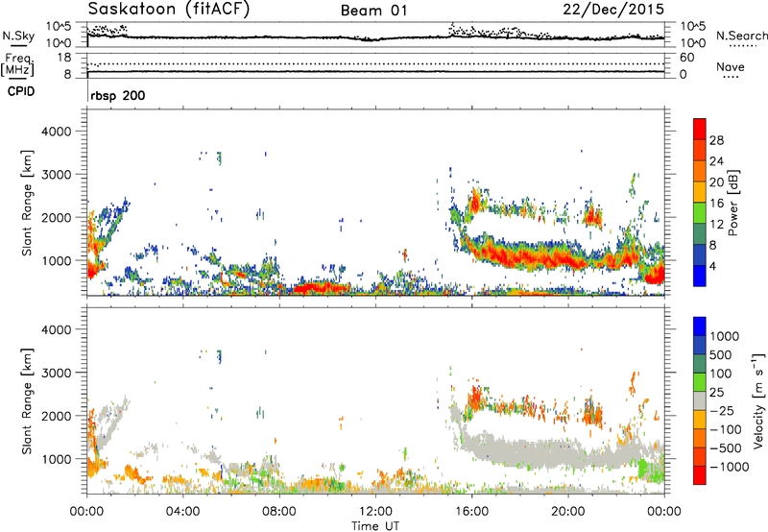768x532 pixels.
Task: Click the '24' label on Power colorbar
Action: pyautogui.click(x=716, y=161)
